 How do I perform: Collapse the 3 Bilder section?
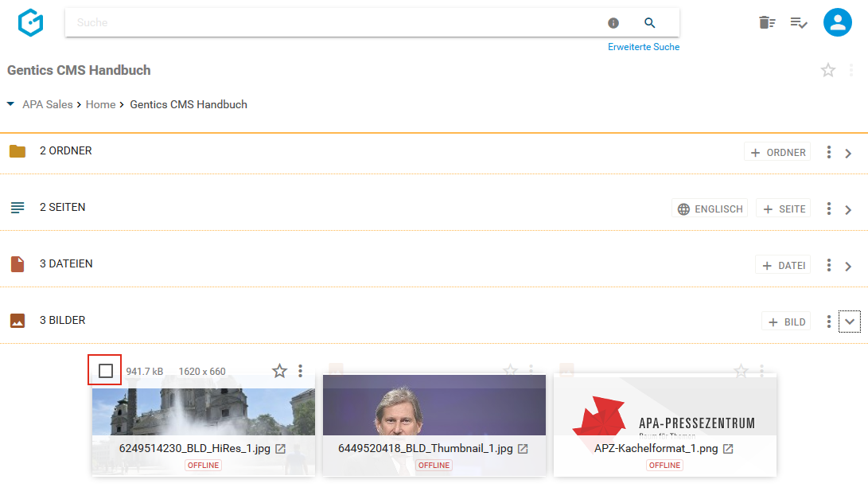click(x=849, y=322)
